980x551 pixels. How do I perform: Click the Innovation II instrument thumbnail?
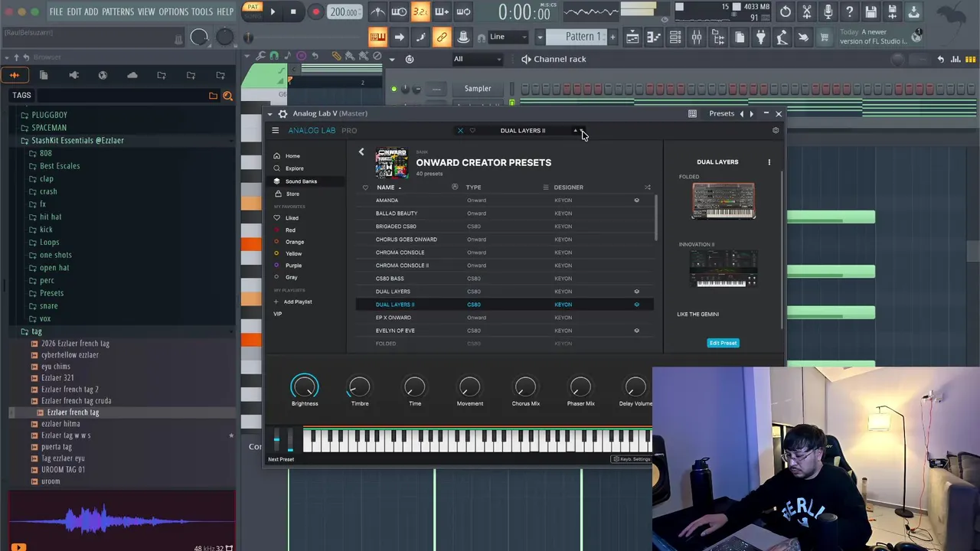[x=724, y=268]
